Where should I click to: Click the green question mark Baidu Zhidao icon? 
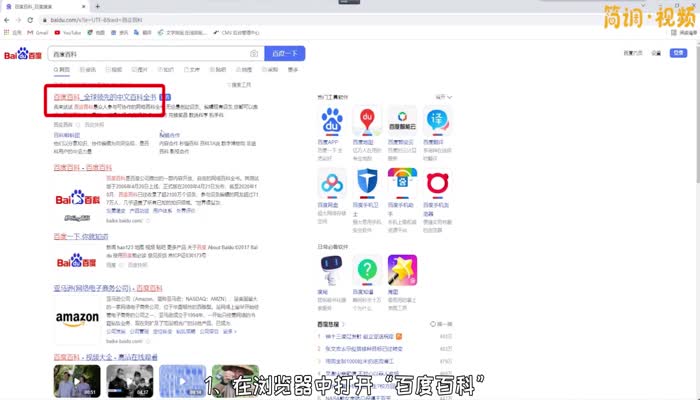point(367,268)
